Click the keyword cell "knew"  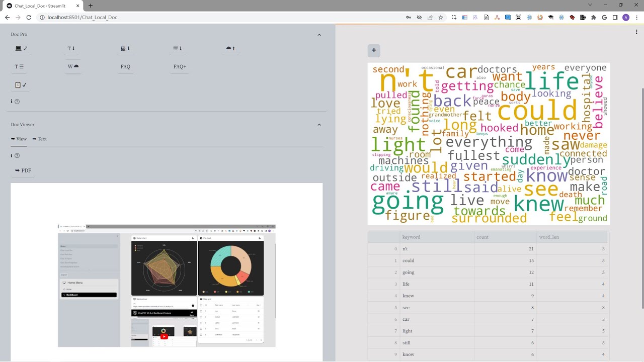436,296
